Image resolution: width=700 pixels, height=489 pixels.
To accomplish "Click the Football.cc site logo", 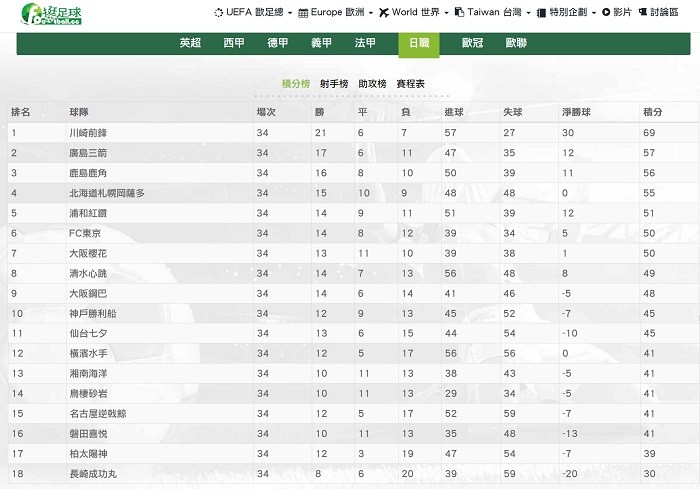I will coord(51,14).
